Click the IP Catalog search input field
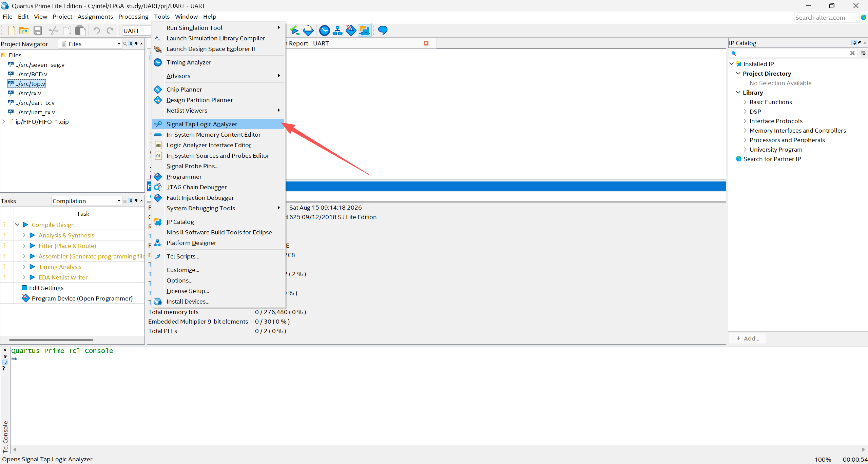Screen dimensions: 868x464 coord(793,53)
